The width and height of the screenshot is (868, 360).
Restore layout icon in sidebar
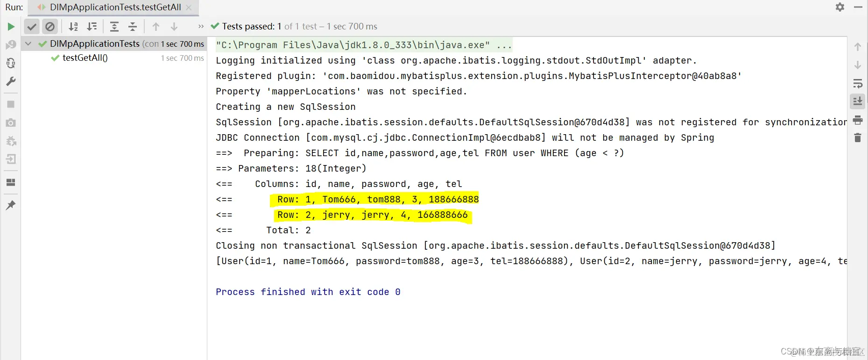[11, 182]
